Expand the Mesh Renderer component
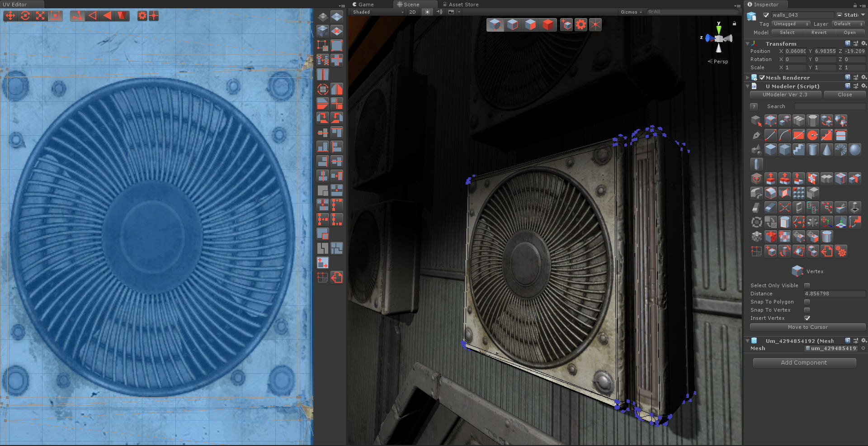The height and width of the screenshot is (446, 868). pyautogui.click(x=748, y=78)
